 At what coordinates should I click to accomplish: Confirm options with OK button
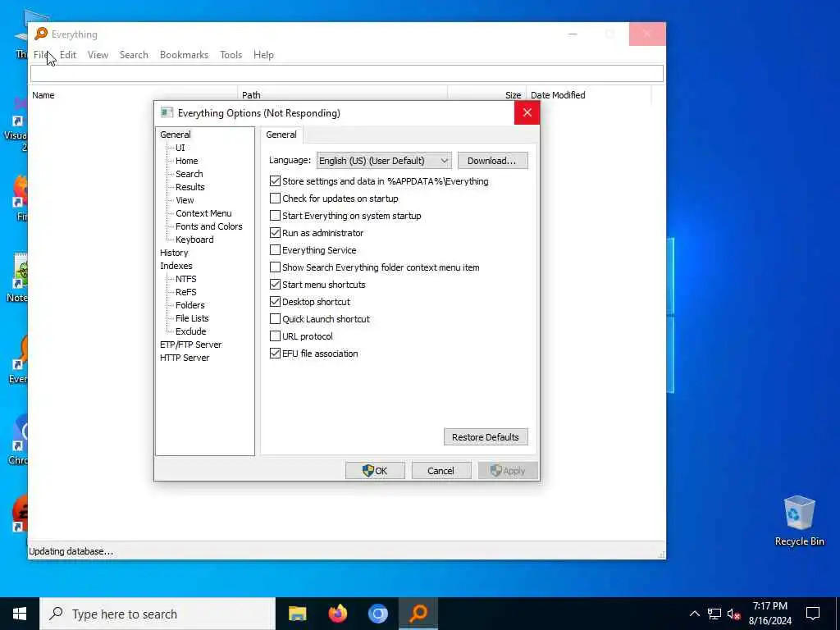375,470
